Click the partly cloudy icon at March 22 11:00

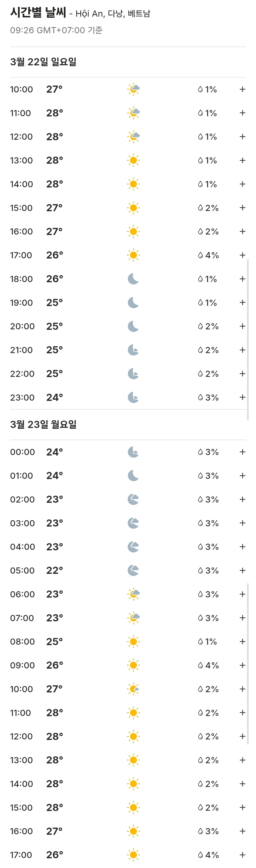tap(134, 113)
